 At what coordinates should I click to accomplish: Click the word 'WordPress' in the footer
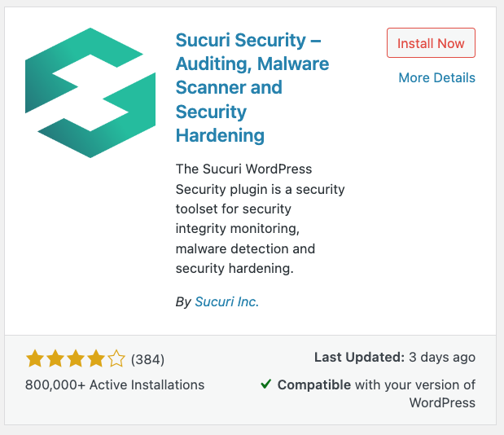click(442, 402)
